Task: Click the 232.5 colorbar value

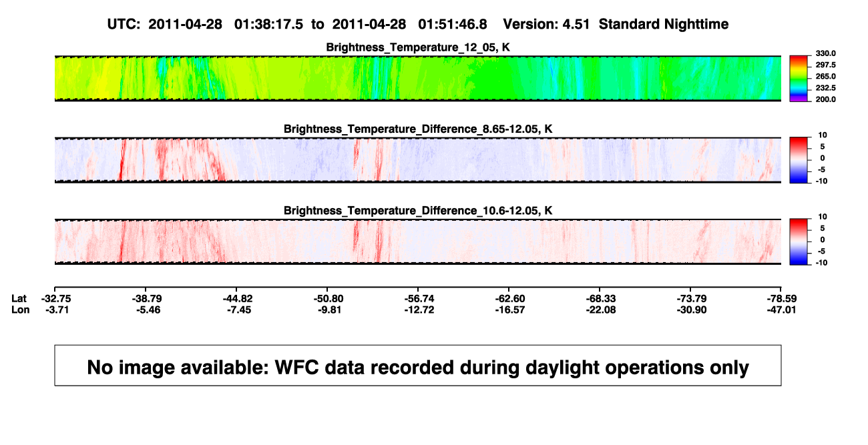Action: coord(825,87)
